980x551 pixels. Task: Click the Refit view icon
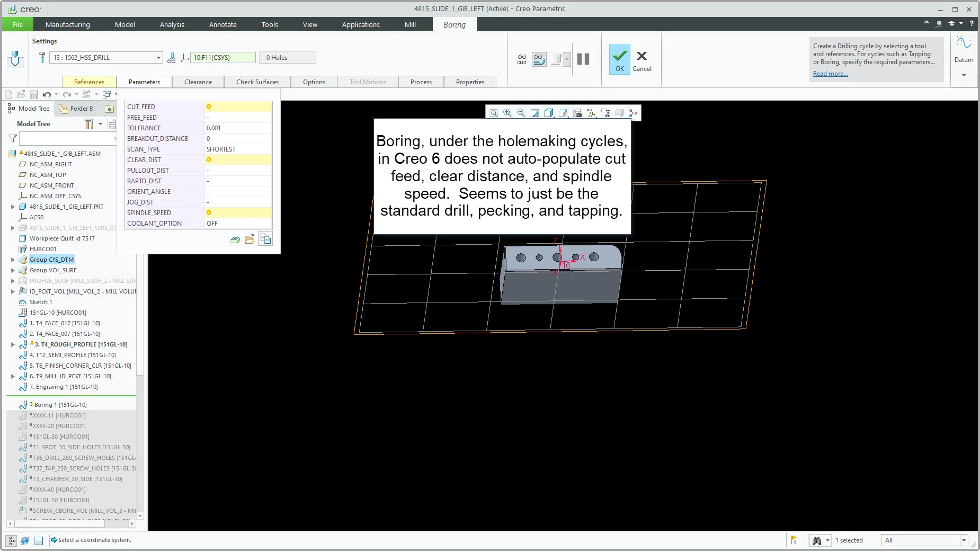pos(494,113)
